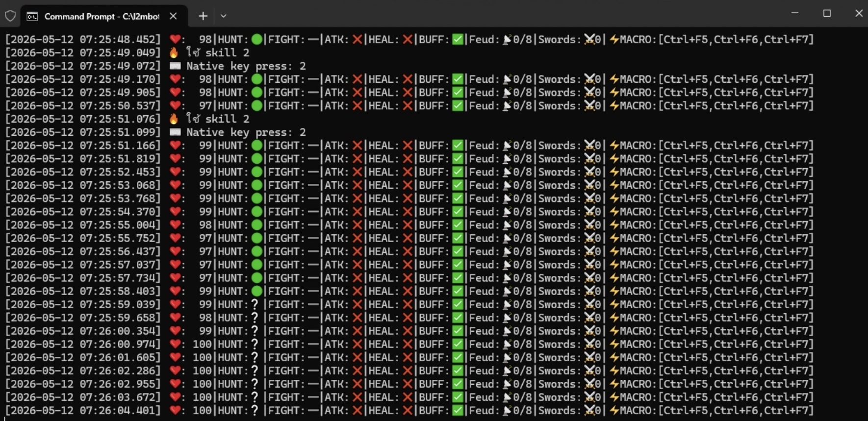Screen dimensions: 868x421
Task: Click the green BUFF checkmark at 07:25:55.752
Action: (x=458, y=238)
